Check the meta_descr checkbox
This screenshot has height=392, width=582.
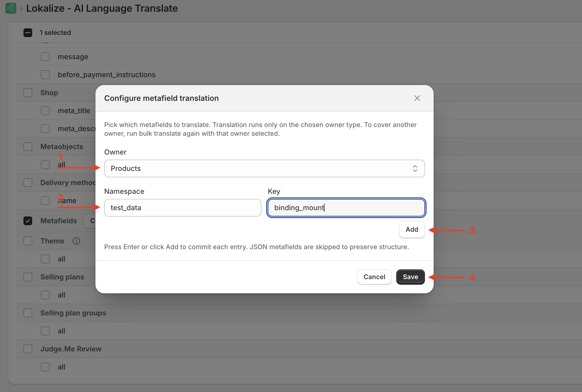tap(45, 129)
